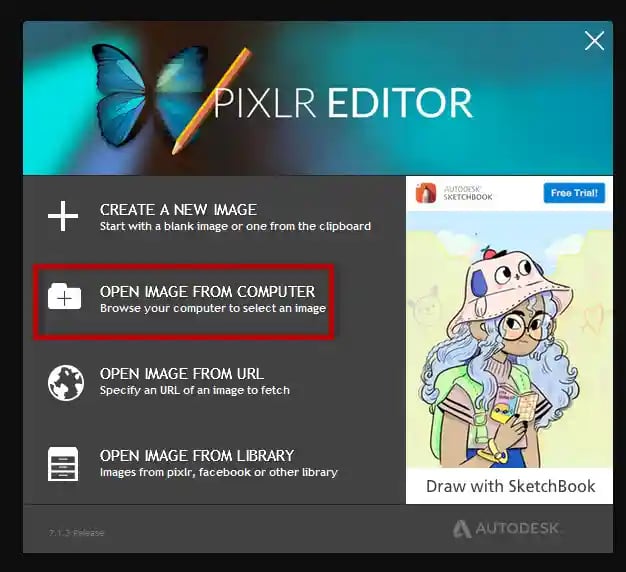Close the Pixlr Editor welcome dialog
Viewport: 626px width, 572px height.
pos(594,41)
